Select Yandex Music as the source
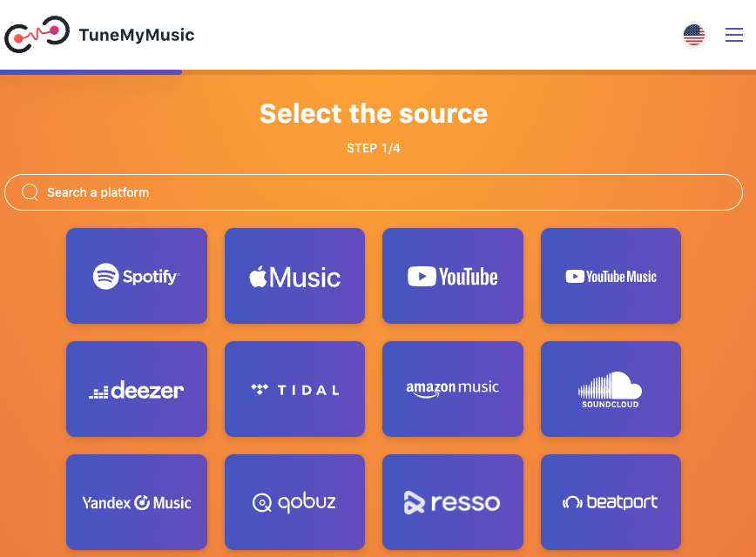The width and height of the screenshot is (756, 557). point(137,502)
